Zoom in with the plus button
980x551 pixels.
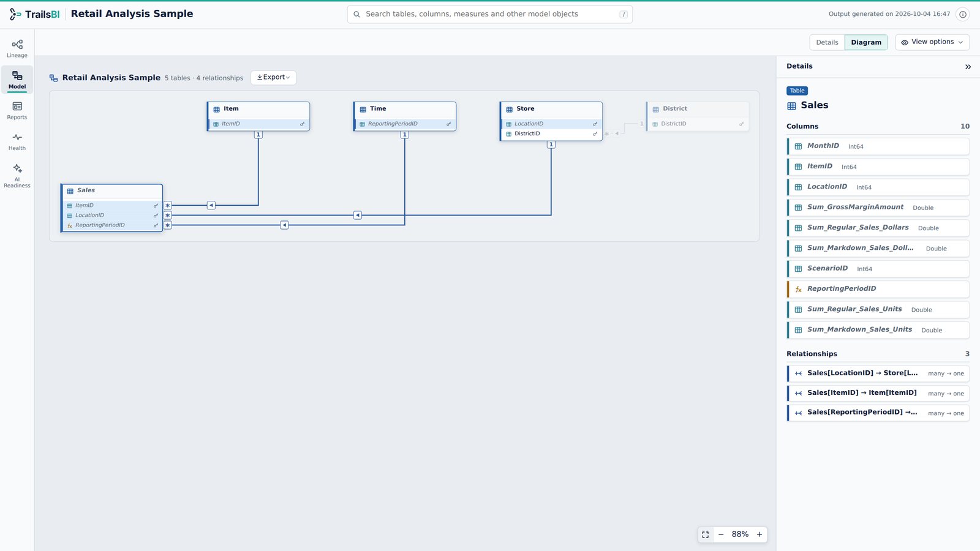(759, 534)
